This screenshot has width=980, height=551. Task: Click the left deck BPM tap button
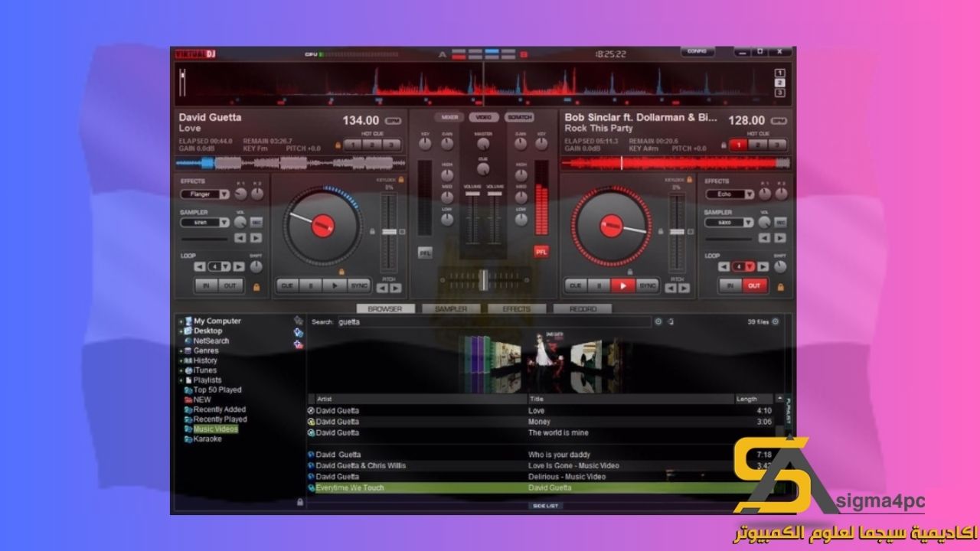[394, 121]
